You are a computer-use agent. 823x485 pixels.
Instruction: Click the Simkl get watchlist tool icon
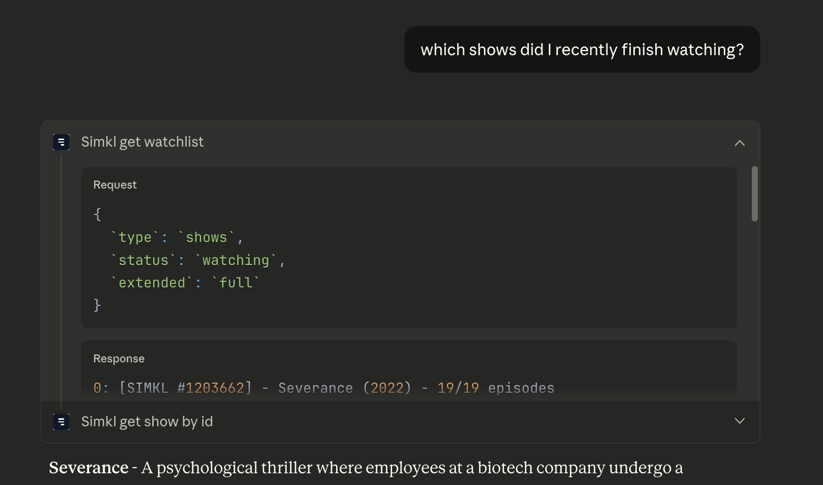(x=61, y=142)
